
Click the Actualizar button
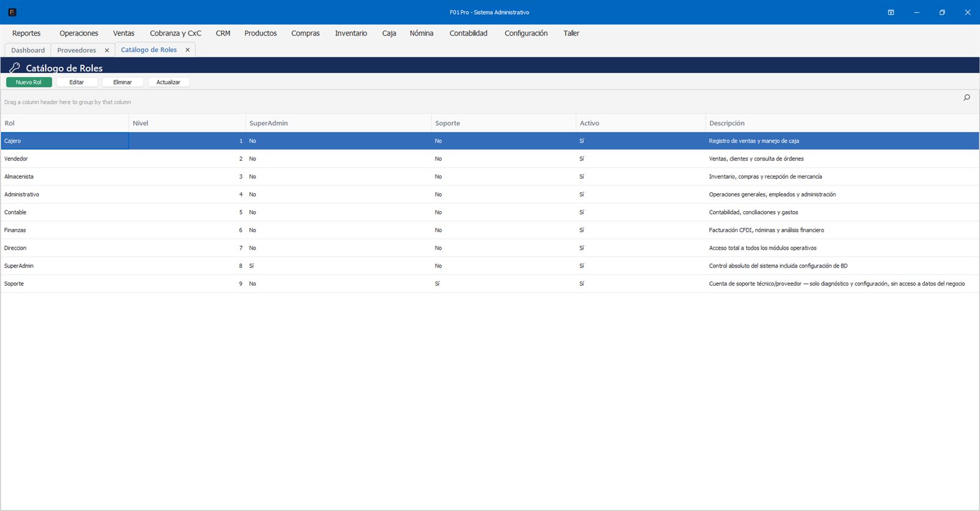pos(168,82)
